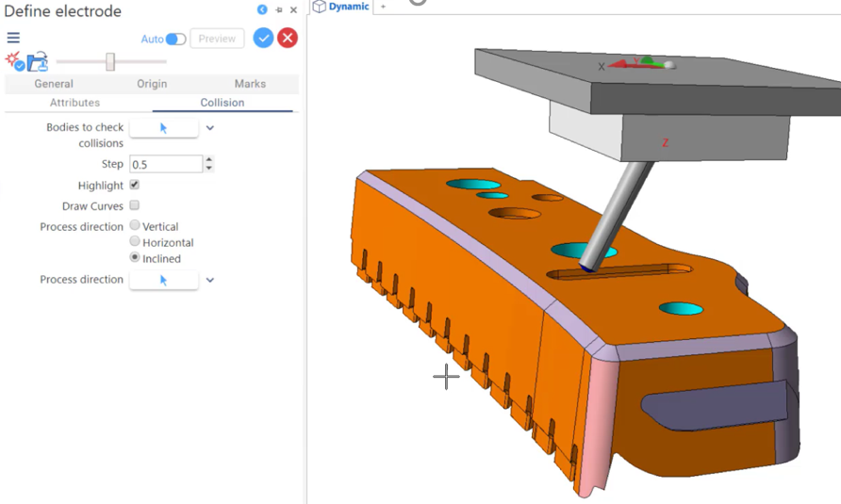Open the Origin tab
Image resolution: width=841 pixels, height=504 pixels.
(152, 84)
